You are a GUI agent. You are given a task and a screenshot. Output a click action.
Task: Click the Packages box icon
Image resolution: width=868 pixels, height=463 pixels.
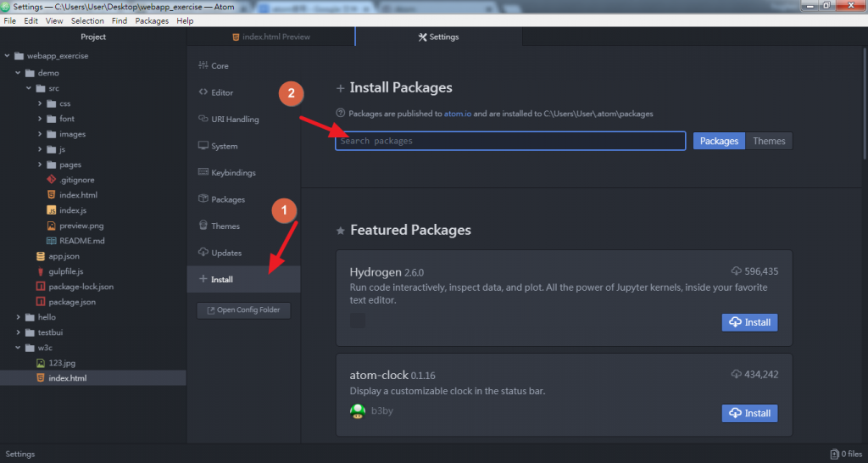203,198
